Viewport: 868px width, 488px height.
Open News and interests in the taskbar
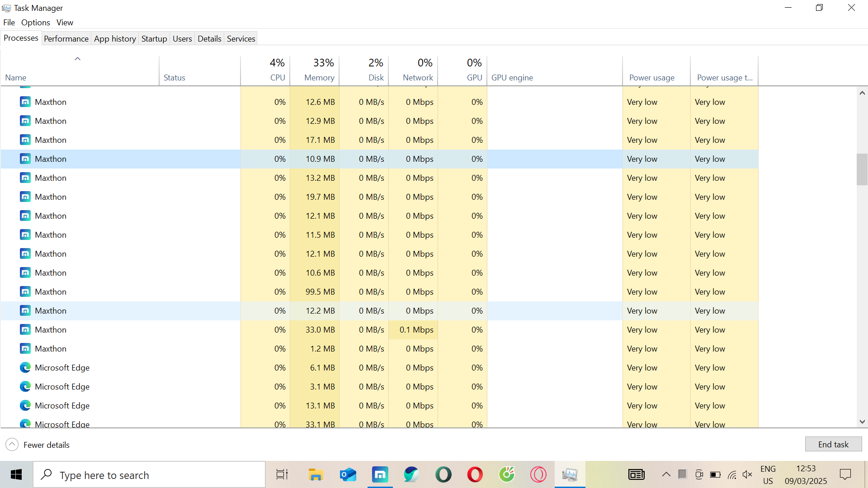[x=637, y=475]
